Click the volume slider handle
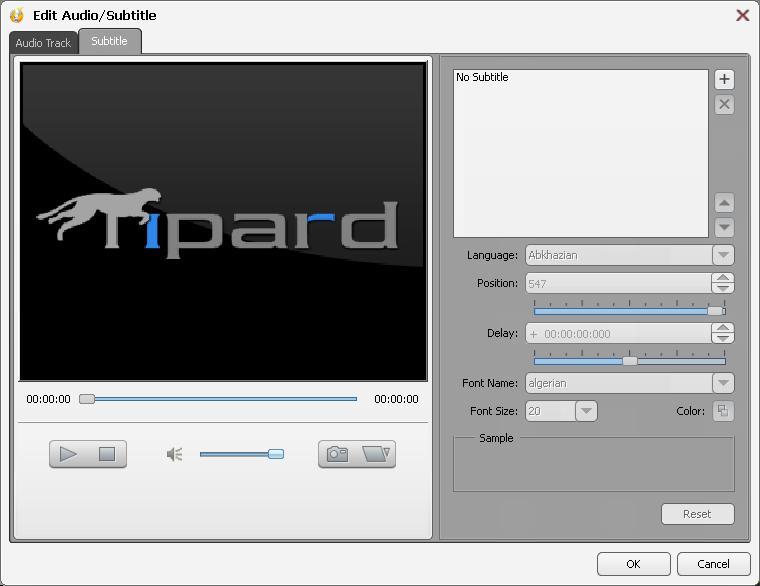Image resolution: width=760 pixels, height=586 pixels. (x=276, y=454)
